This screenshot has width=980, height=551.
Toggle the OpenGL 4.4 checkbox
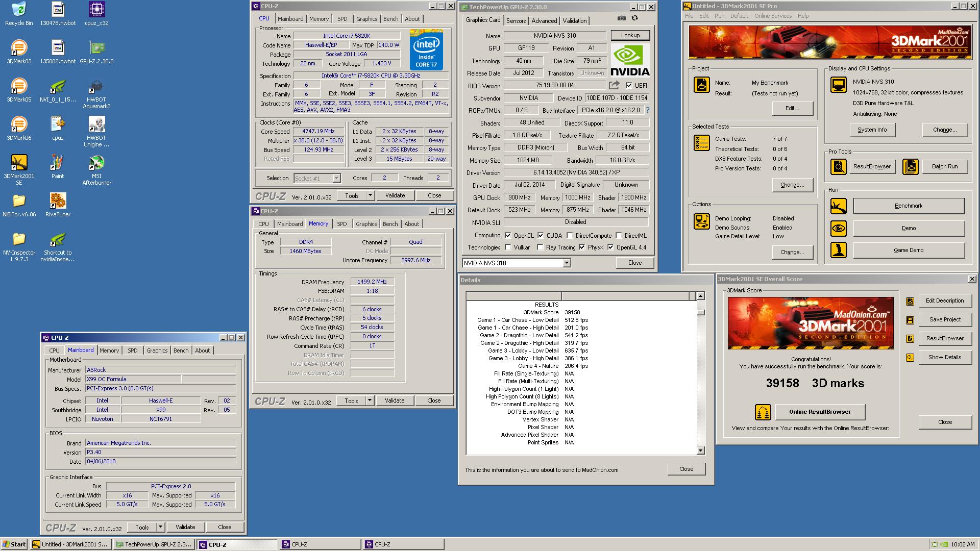[x=610, y=247]
